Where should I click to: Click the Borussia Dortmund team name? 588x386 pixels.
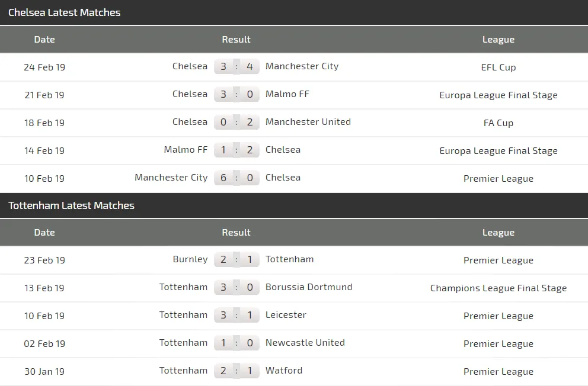309,287
